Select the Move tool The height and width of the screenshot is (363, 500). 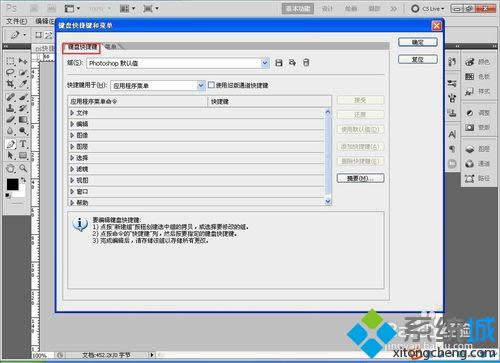(23, 61)
